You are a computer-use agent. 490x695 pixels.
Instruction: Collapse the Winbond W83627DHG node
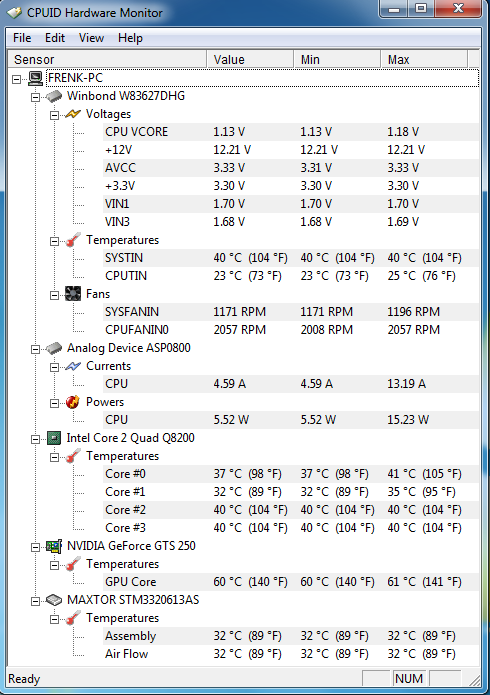point(35,97)
